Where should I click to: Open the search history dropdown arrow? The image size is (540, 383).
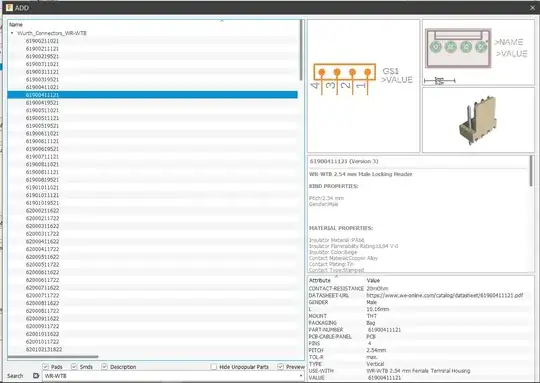(x=301, y=375)
